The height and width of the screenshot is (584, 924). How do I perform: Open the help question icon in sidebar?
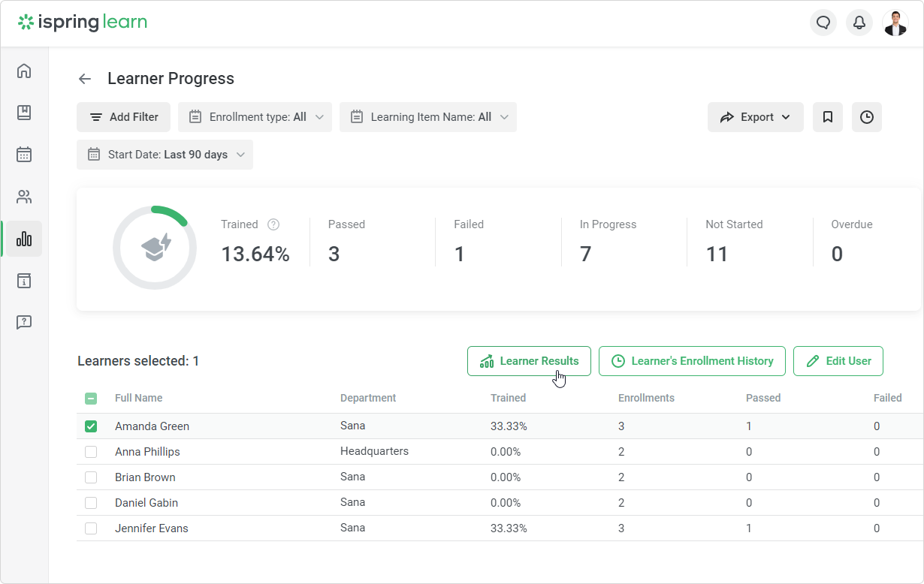[x=24, y=323]
